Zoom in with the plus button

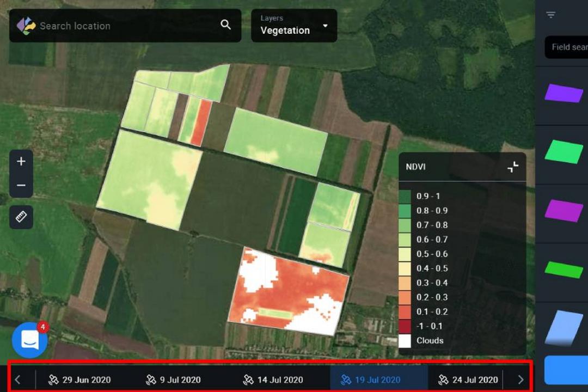tap(21, 162)
